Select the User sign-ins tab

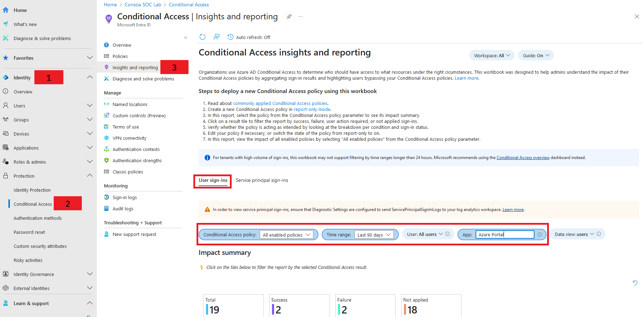[x=212, y=180]
